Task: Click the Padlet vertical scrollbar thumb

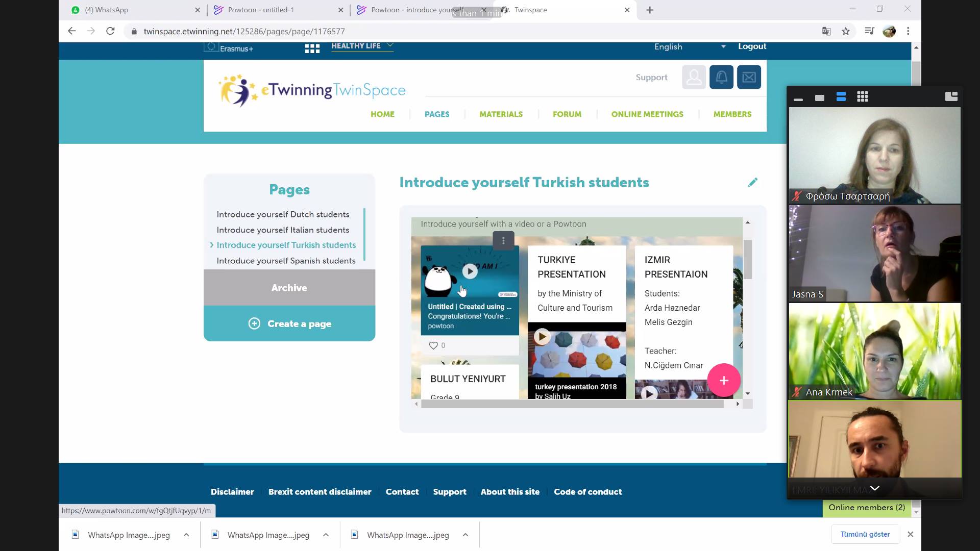Action: 748,259
